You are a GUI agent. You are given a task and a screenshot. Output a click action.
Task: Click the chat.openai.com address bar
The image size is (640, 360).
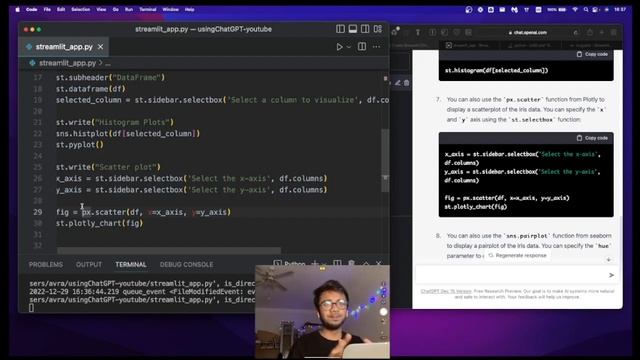coord(529,32)
